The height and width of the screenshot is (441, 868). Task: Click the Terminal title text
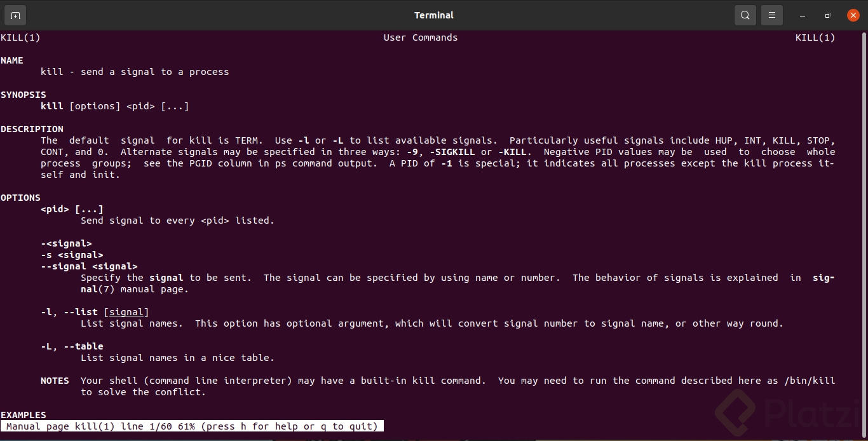(434, 15)
